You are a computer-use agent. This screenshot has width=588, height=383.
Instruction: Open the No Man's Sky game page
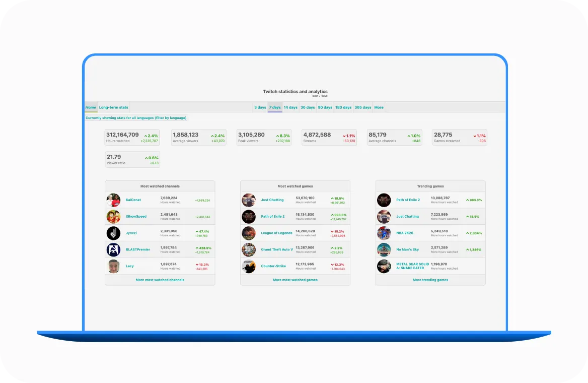(408, 249)
